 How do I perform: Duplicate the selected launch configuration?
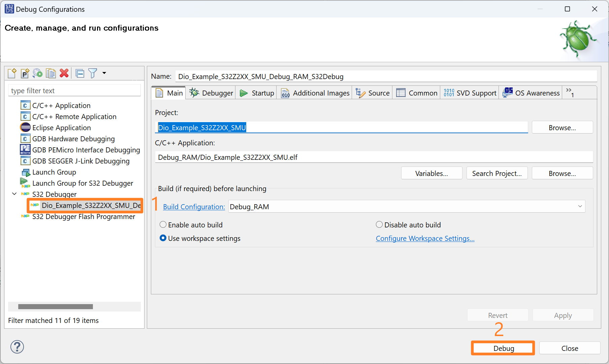click(x=51, y=73)
